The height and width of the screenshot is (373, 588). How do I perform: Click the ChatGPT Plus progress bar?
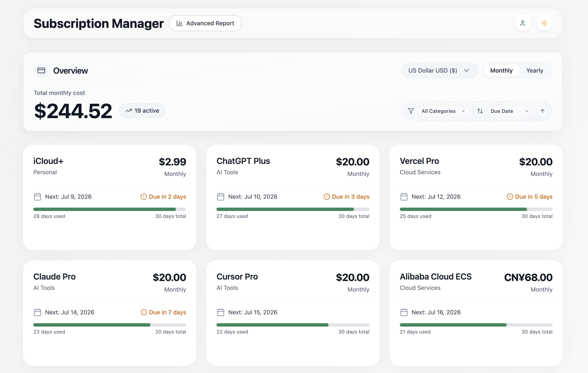pyautogui.click(x=293, y=209)
